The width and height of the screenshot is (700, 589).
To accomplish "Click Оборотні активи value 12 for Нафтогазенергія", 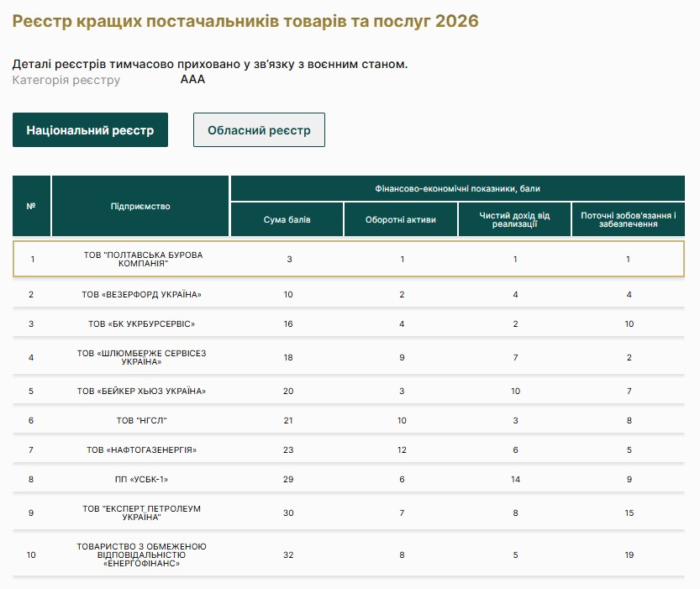I will (402, 450).
